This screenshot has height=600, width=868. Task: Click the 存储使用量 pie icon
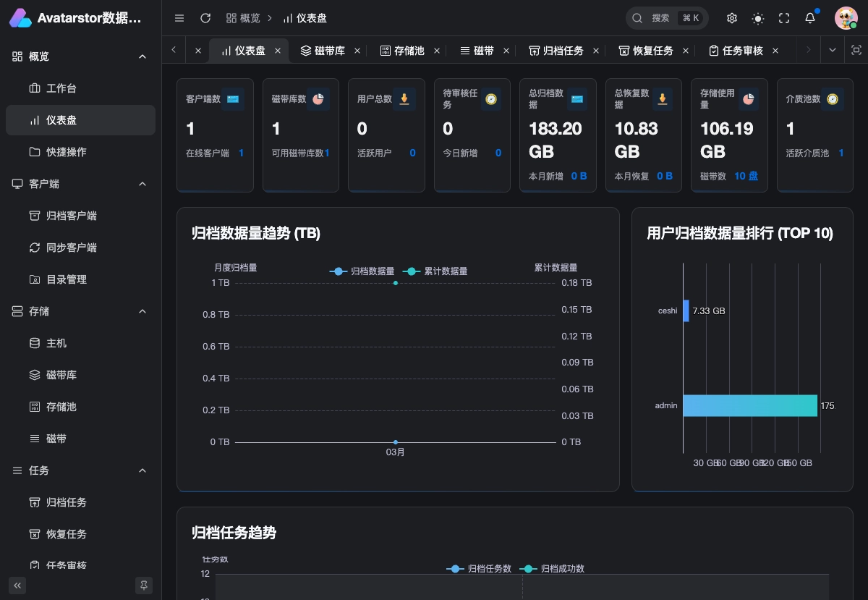click(x=748, y=99)
